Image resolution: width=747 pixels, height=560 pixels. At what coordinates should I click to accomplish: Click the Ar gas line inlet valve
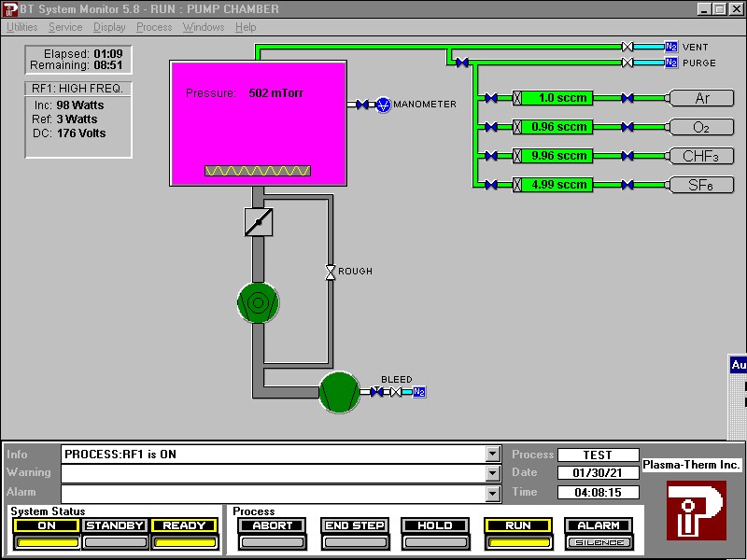point(489,98)
